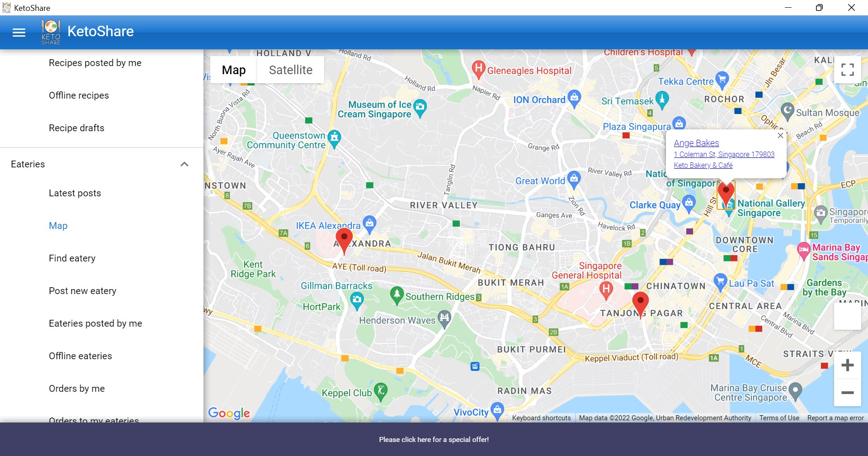Open the 1 Coleman St address link
The height and width of the screenshot is (456, 868).
[724, 154]
